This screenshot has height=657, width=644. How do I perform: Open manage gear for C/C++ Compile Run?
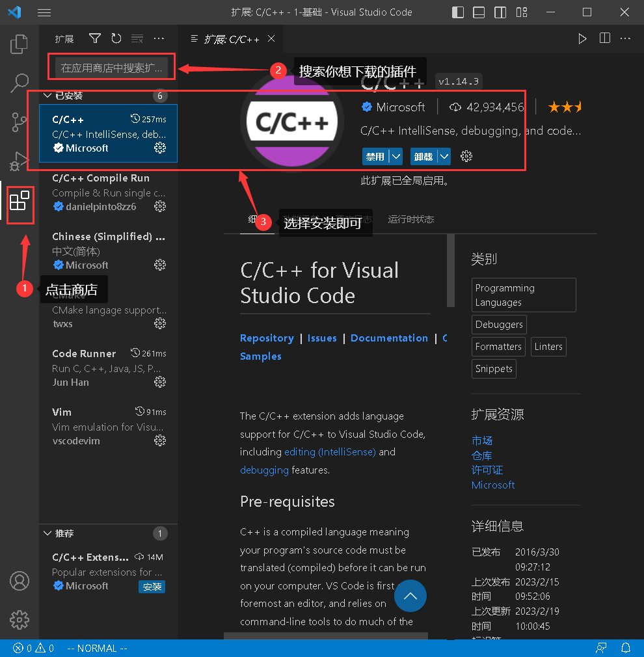(160, 206)
